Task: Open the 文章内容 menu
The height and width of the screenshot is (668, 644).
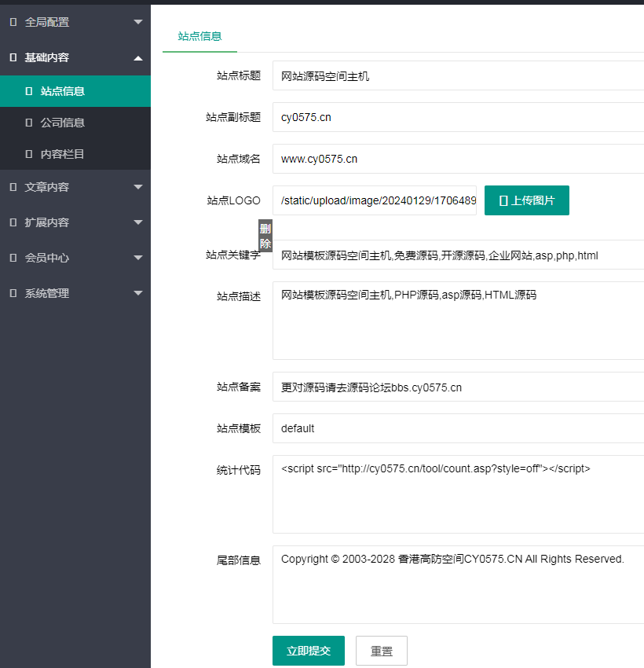Action: [75, 187]
